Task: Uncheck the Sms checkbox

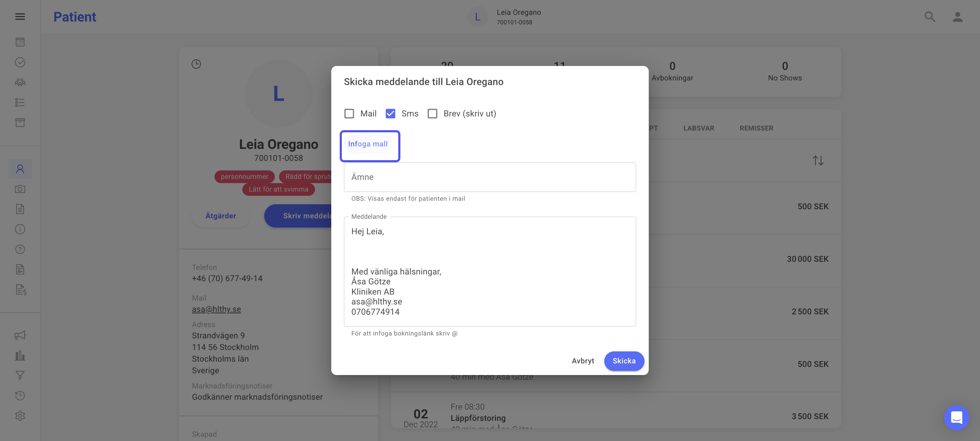Action: pos(390,114)
